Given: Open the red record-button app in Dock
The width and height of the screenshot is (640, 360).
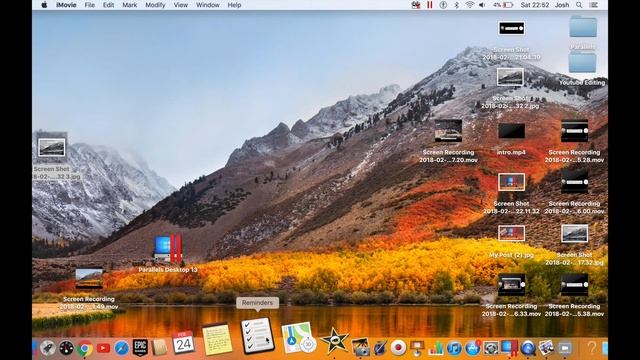Looking at the screenshot, I should click(x=398, y=348).
